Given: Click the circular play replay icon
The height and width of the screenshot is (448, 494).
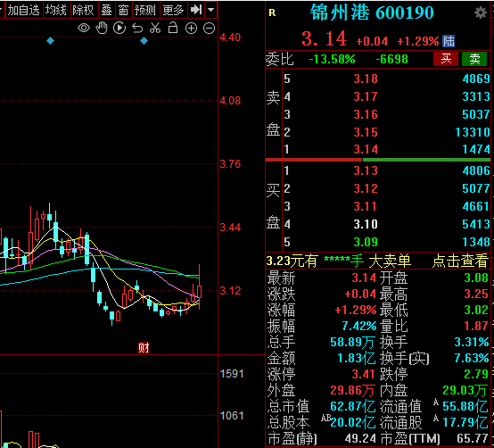Looking at the screenshot, I should (119, 28).
